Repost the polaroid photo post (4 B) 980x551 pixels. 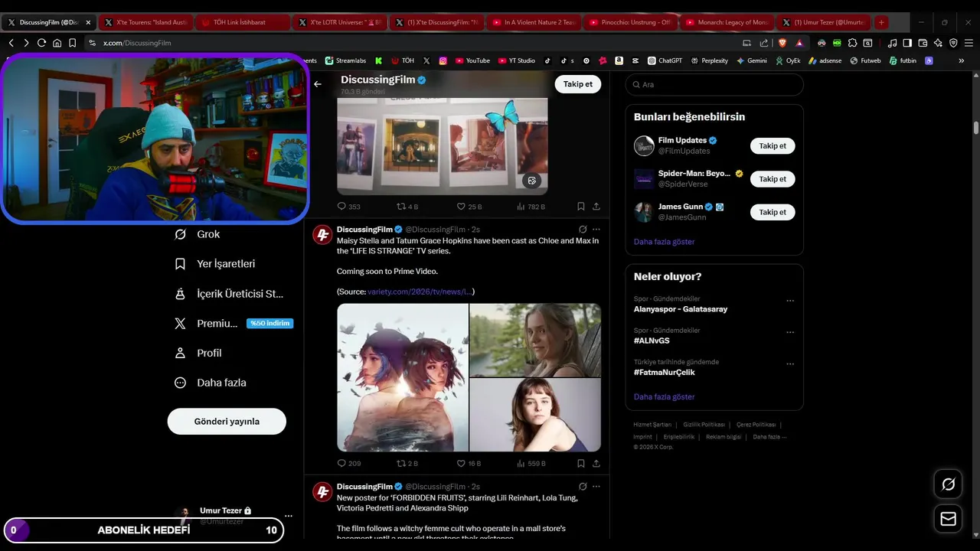pyautogui.click(x=407, y=207)
